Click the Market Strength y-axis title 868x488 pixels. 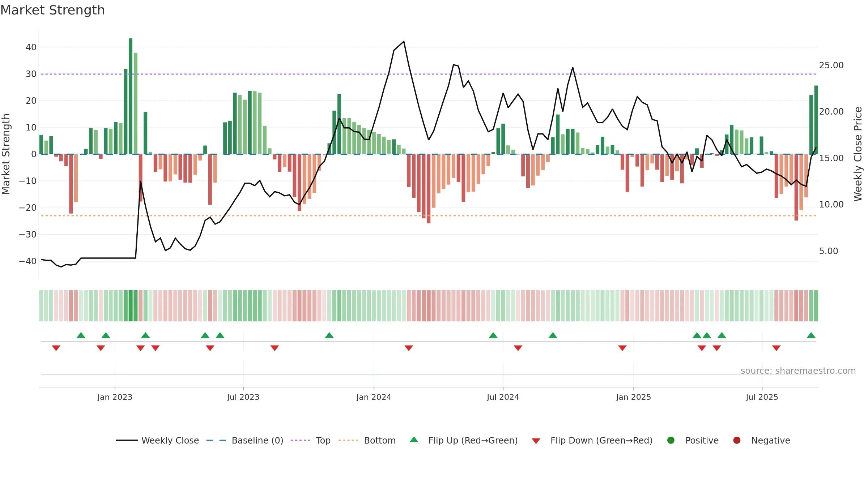pos(6,154)
